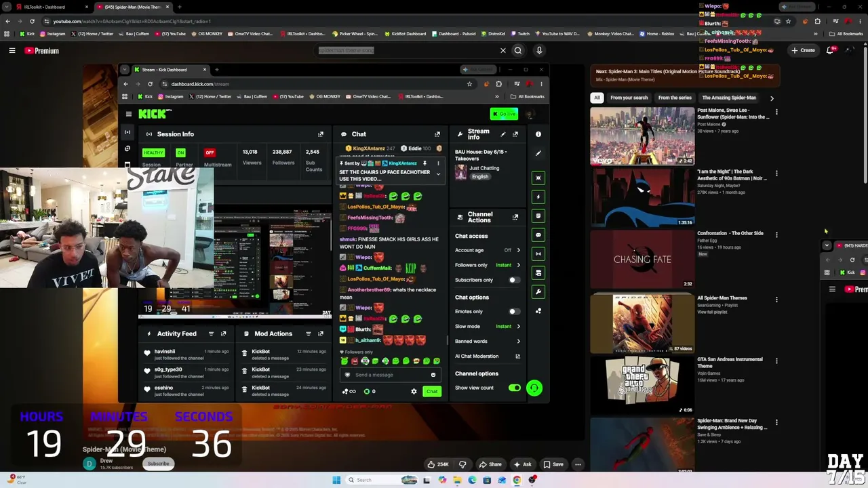Image resolution: width=868 pixels, height=488 pixels.
Task: Pop out the Stream info panel
Action: click(515, 134)
